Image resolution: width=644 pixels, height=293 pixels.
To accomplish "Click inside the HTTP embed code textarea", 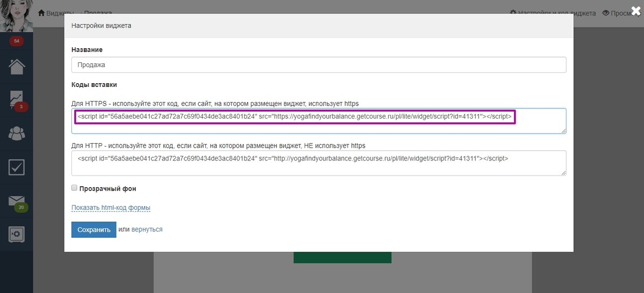I will coord(319,163).
